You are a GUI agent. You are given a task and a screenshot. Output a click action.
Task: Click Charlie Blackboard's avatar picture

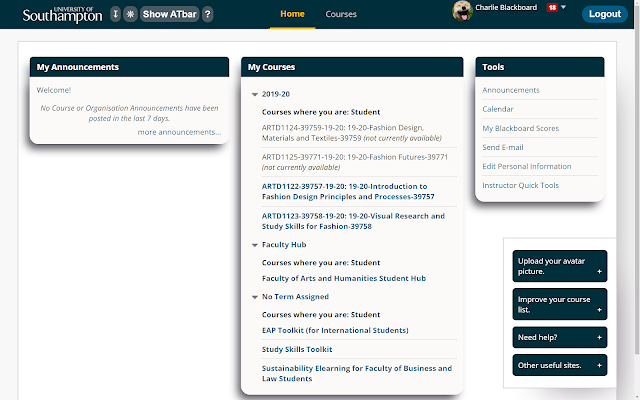tap(462, 11)
